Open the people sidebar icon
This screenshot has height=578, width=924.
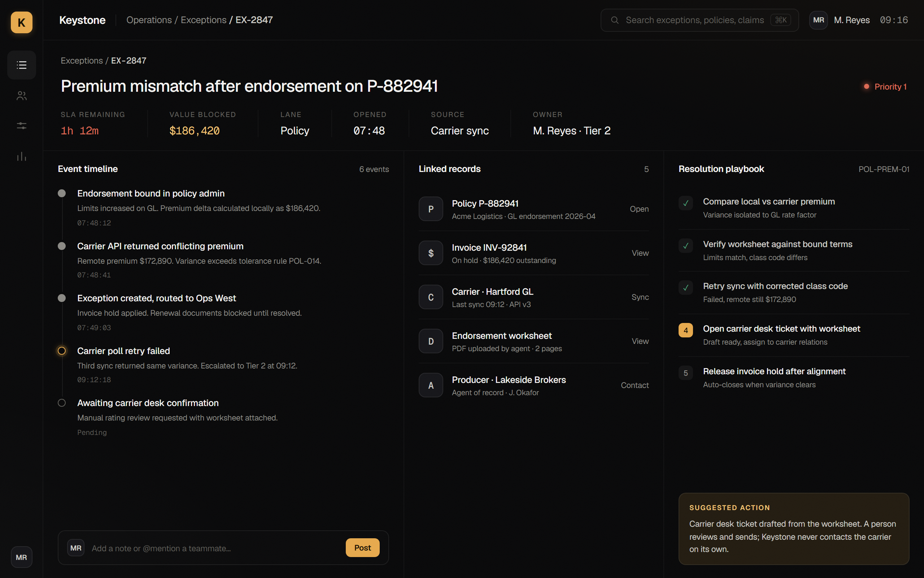pos(21,96)
